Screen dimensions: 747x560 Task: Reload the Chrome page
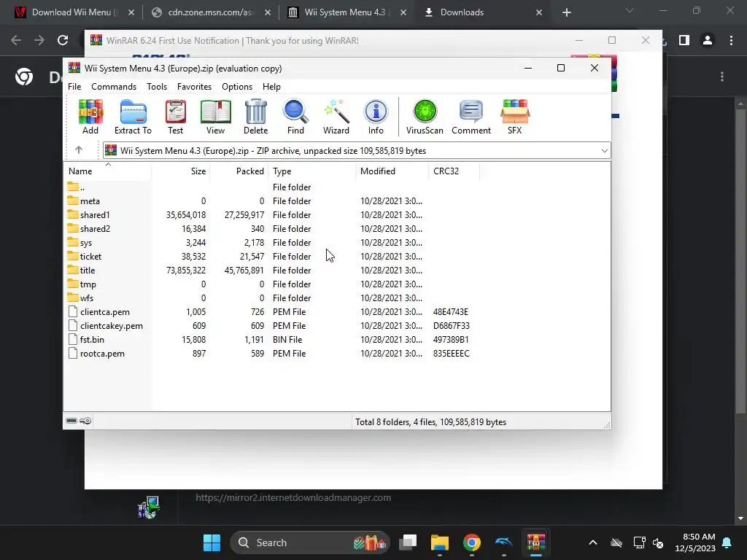click(63, 41)
